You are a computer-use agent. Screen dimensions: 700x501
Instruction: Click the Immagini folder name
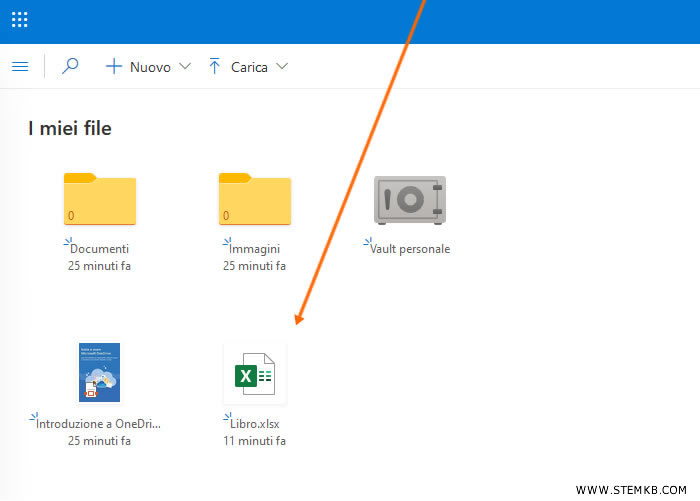(255, 249)
